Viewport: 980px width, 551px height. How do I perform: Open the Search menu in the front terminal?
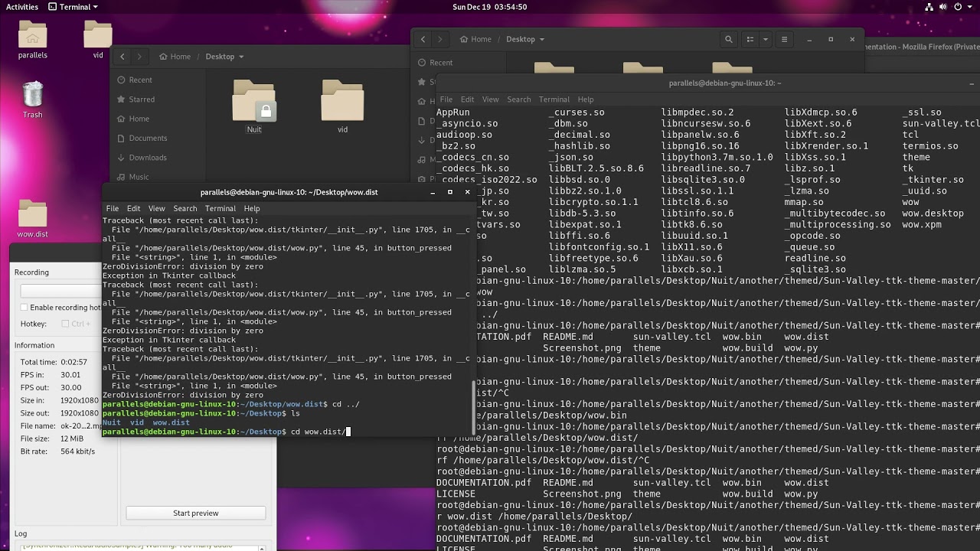click(185, 208)
